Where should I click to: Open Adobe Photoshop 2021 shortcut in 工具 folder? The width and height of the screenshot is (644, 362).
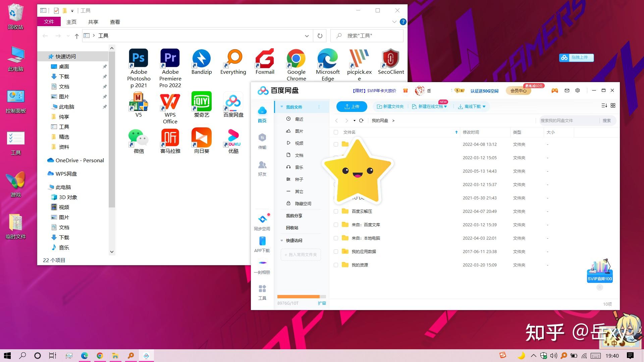point(139,68)
